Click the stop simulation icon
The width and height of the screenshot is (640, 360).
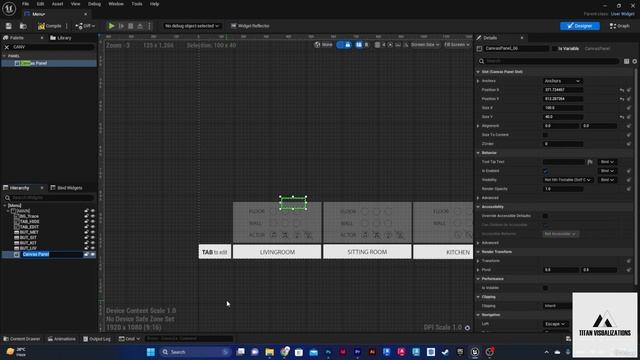click(x=131, y=26)
